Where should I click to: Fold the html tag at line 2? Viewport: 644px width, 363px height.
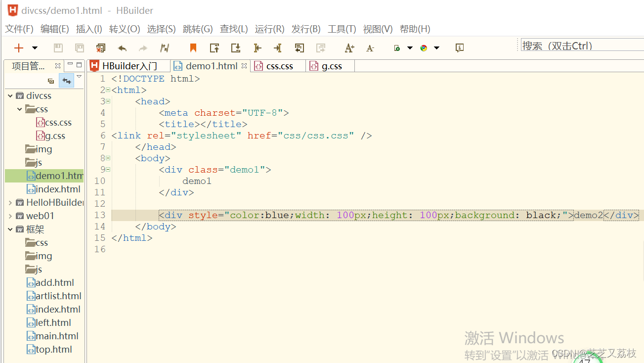108,90
